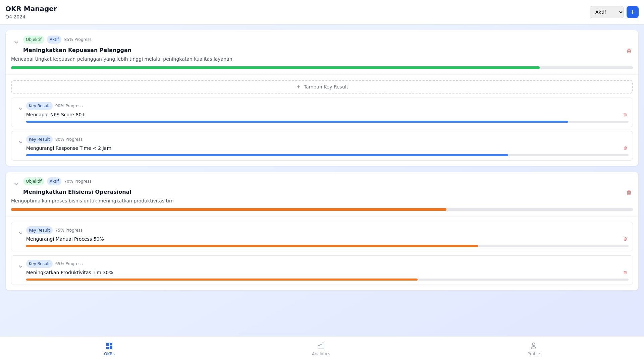Click the Key Result badge for NPS Score
644x362 pixels.
(x=39, y=106)
